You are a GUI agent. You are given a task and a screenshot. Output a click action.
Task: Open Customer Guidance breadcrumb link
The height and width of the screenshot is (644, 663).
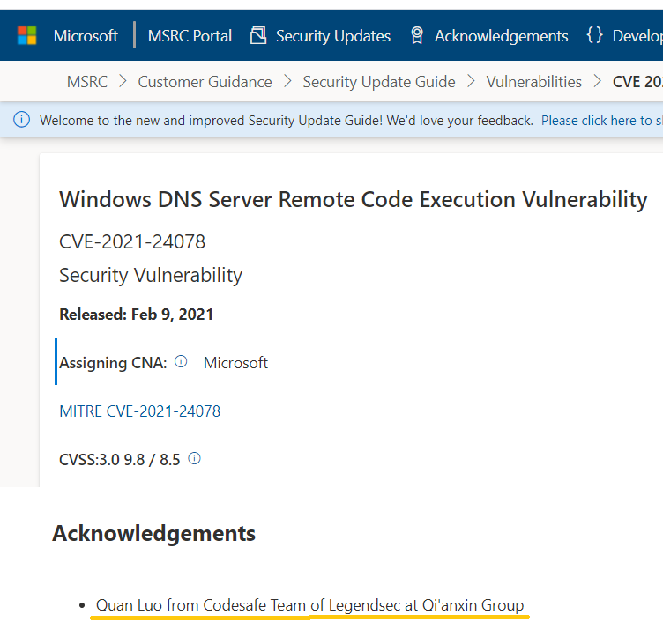[205, 82]
